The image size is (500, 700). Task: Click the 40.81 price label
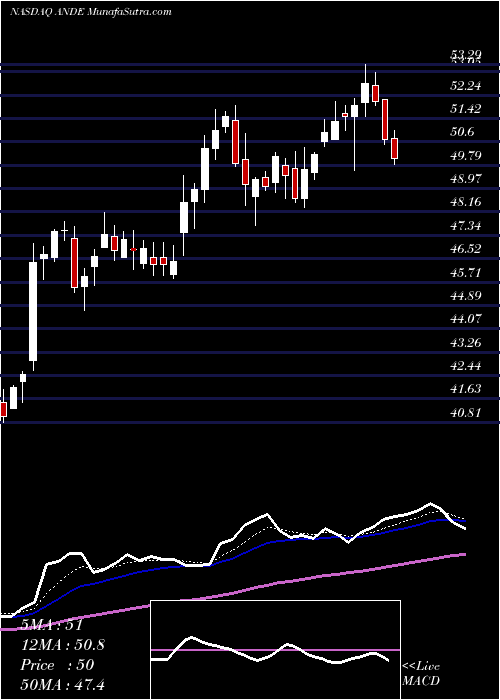(x=465, y=412)
